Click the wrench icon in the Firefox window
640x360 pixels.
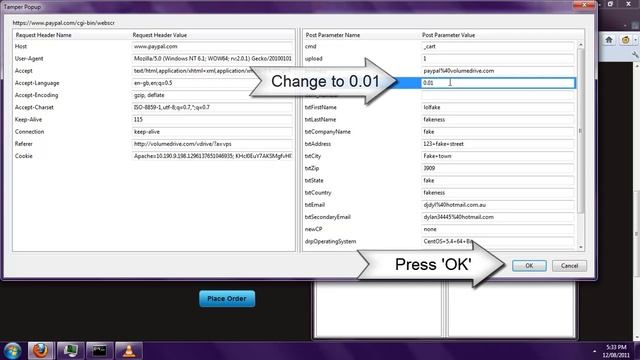coord(636,54)
